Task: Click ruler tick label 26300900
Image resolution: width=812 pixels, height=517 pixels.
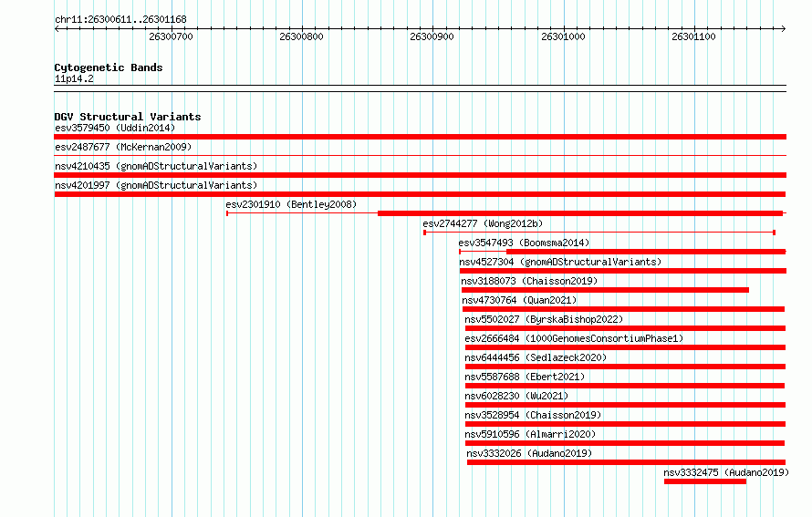Action: point(432,36)
